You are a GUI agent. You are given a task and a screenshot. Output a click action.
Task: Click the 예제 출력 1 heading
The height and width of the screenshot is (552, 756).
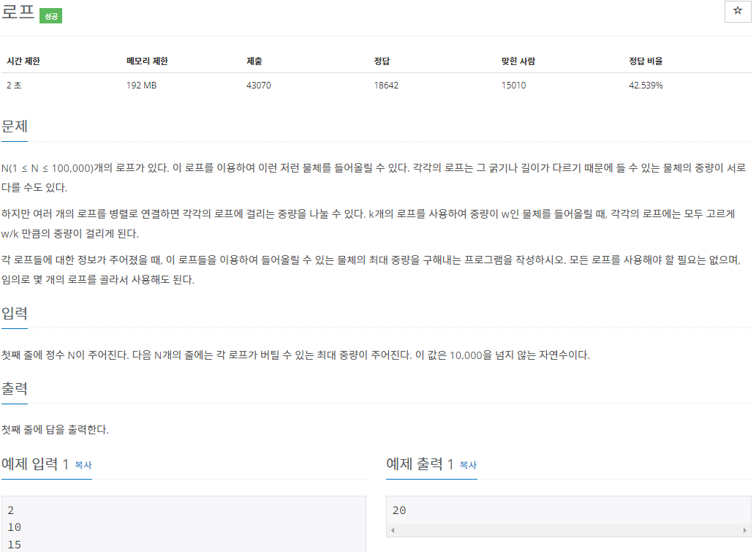pos(420,464)
